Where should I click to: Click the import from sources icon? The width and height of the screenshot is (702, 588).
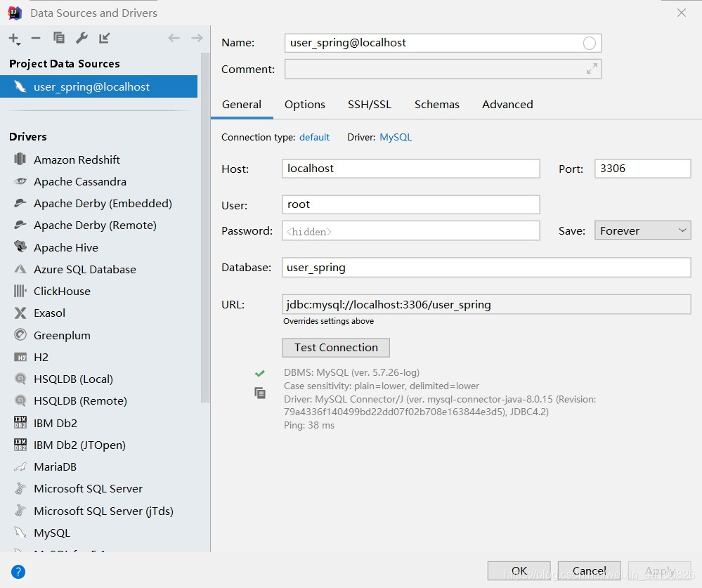pyautogui.click(x=104, y=38)
